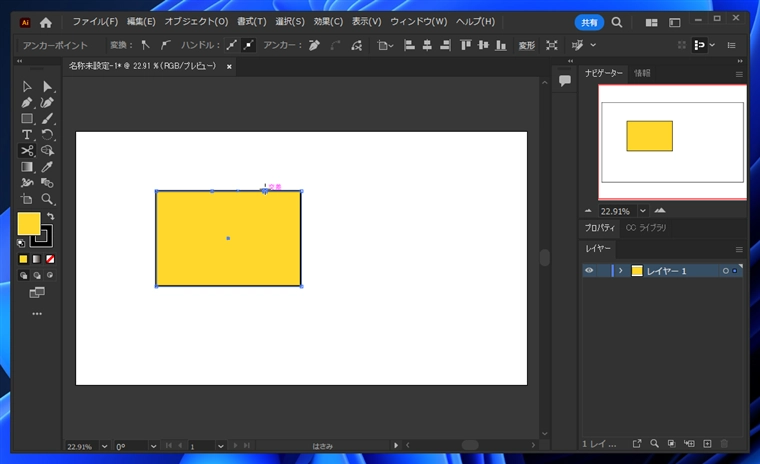Click the search magnifier in title bar
The height and width of the screenshot is (464, 760).
pyautogui.click(x=617, y=22)
